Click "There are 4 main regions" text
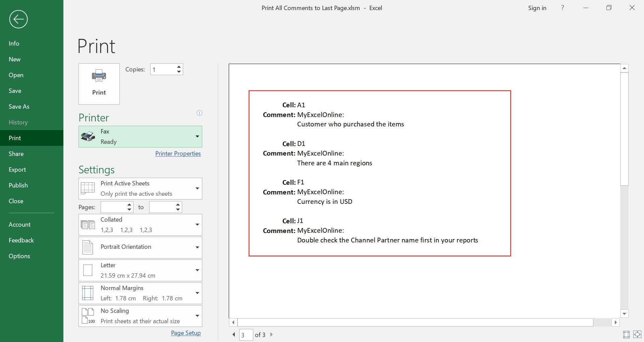644x342 pixels. [x=335, y=163]
